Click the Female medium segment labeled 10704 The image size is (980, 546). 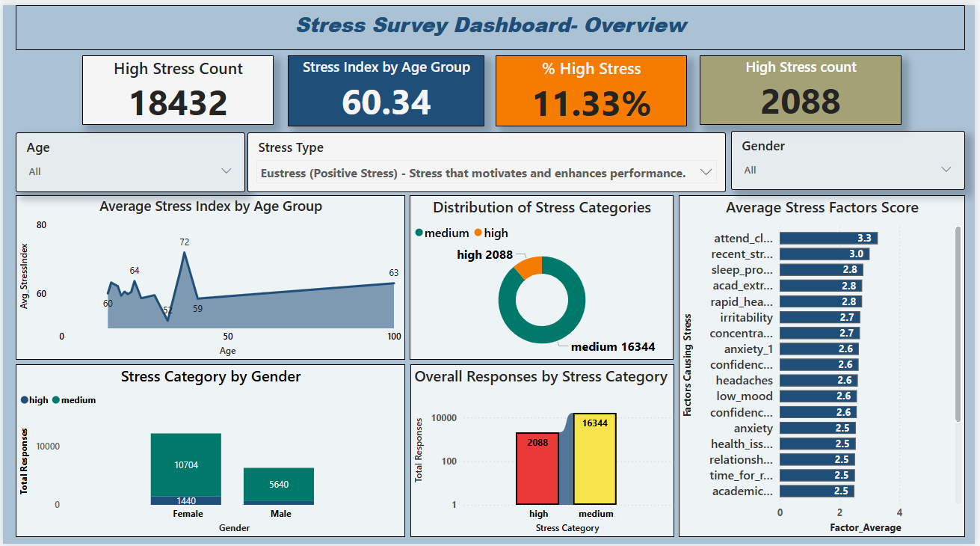coord(186,464)
